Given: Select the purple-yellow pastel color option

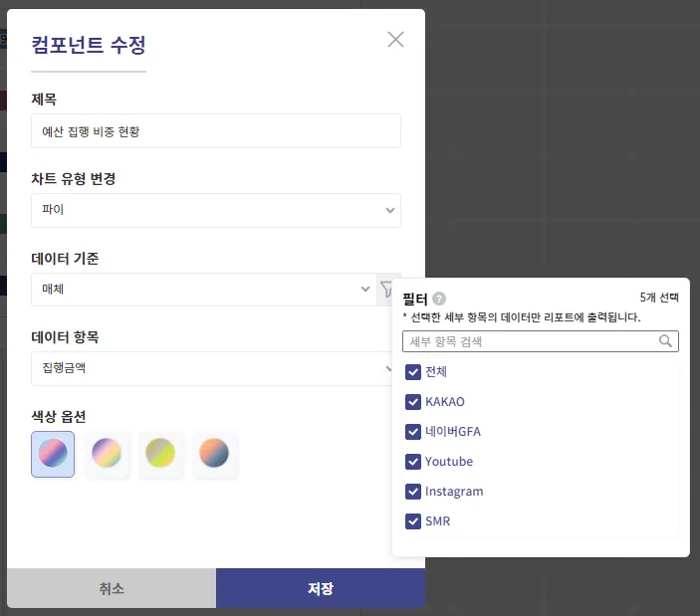Looking at the screenshot, I should coord(107,454).
